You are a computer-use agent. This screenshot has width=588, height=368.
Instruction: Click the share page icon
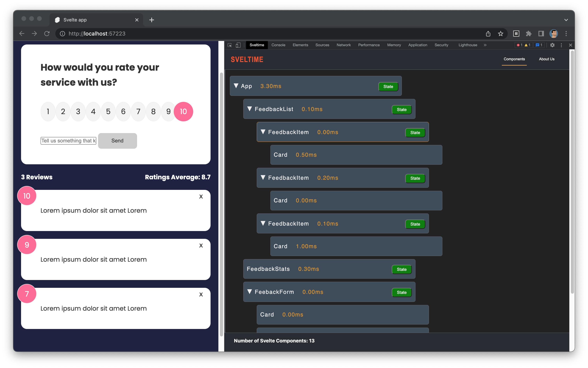488,34
